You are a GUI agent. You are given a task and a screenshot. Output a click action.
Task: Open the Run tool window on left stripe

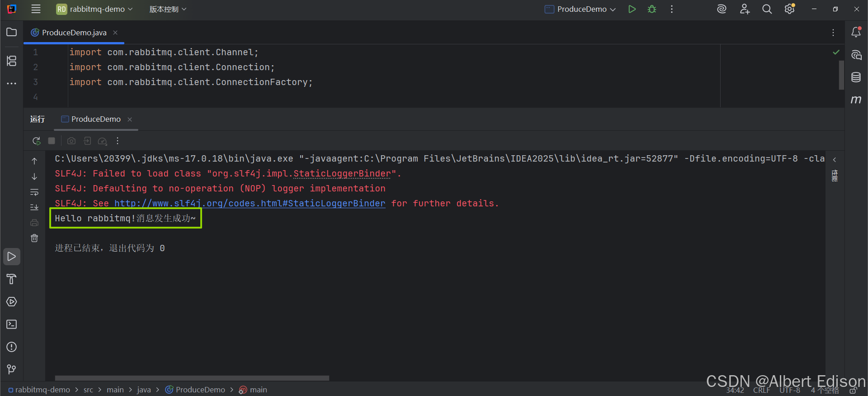(12, 257)
